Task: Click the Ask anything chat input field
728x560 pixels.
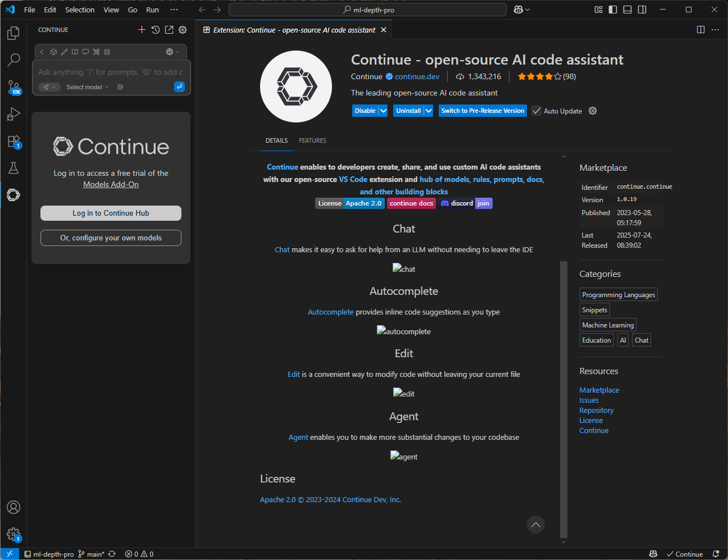Action: [x=111, y=72]
